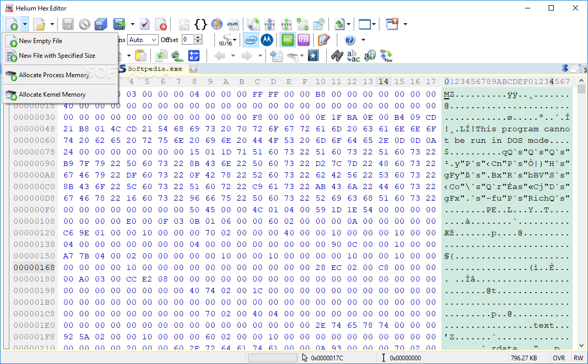Choose Allocate Kernel Memory
The image size is (588, 364).
(59, 95)
